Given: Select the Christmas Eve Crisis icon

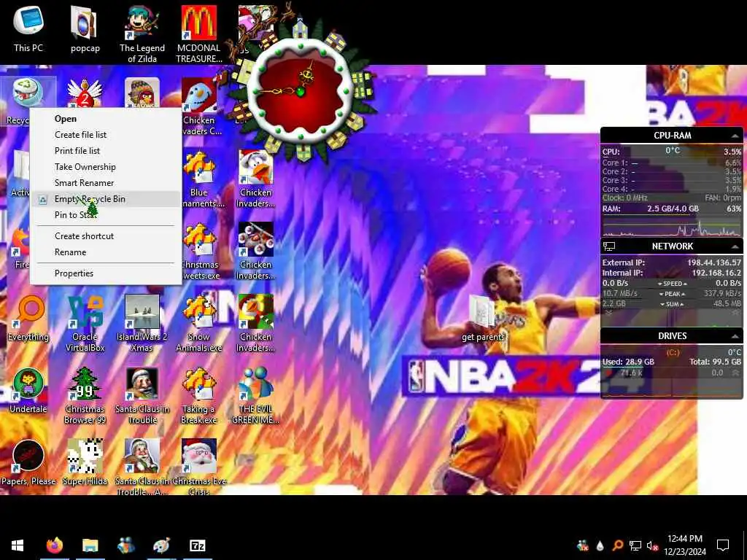Looking at the screenshot, I should tap(198, 467).
